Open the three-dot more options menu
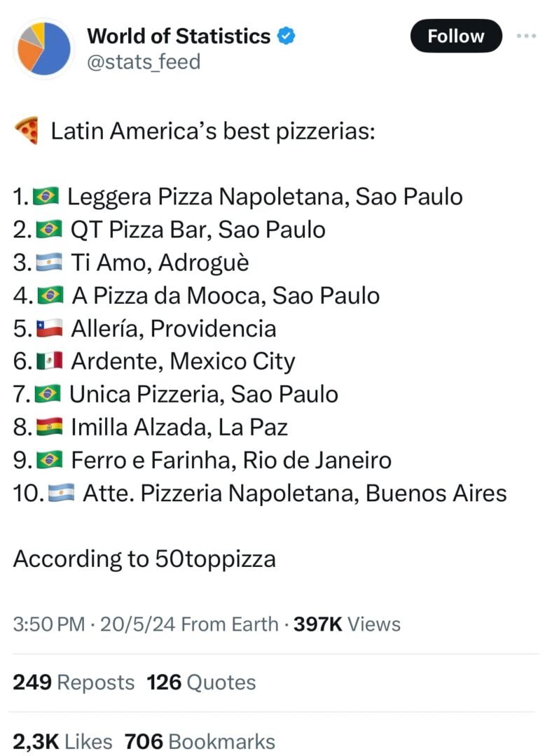This screenshot has height=756, width=552. pos(526,36)
